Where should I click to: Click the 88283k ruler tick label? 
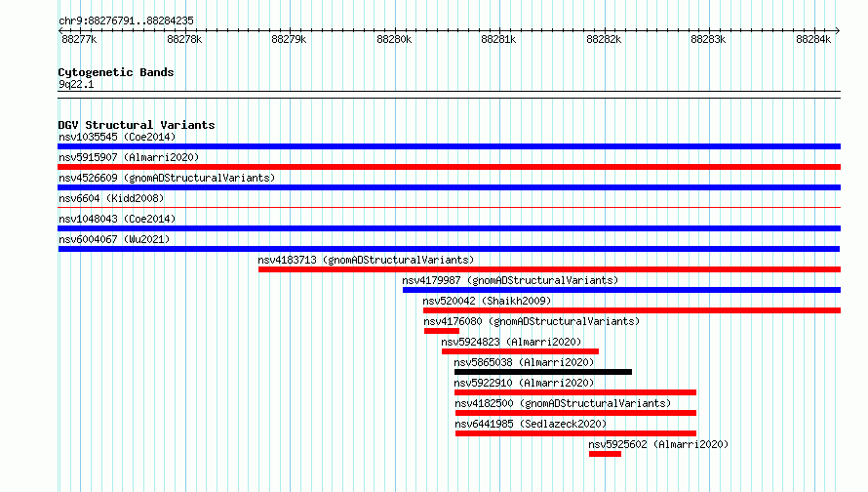click(708, 39)
